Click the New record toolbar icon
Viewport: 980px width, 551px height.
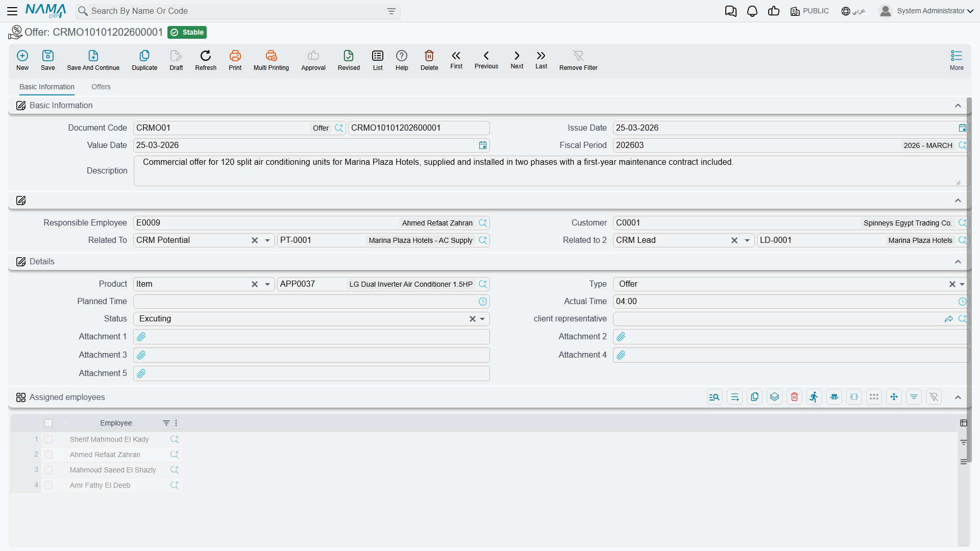click(22, 60)
